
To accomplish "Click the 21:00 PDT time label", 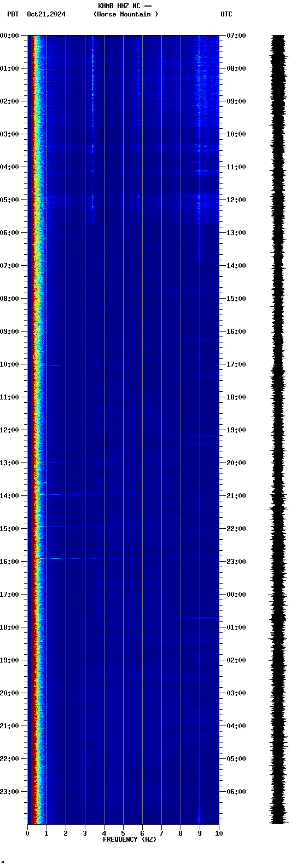I will pyautogui.click(x=9, y=726).
